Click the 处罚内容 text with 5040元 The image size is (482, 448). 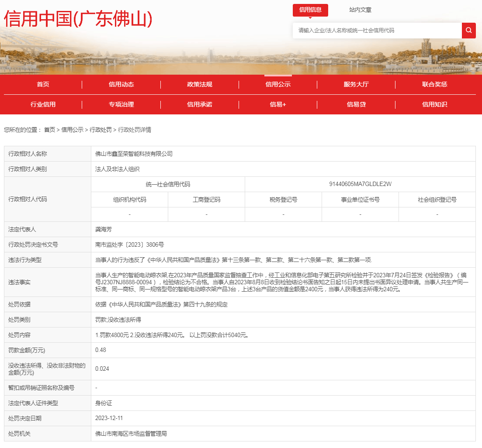pos(172,335)
